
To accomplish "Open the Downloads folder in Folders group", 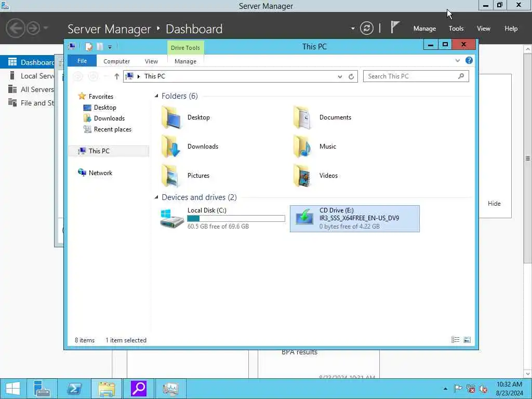I will pos(190,147).
